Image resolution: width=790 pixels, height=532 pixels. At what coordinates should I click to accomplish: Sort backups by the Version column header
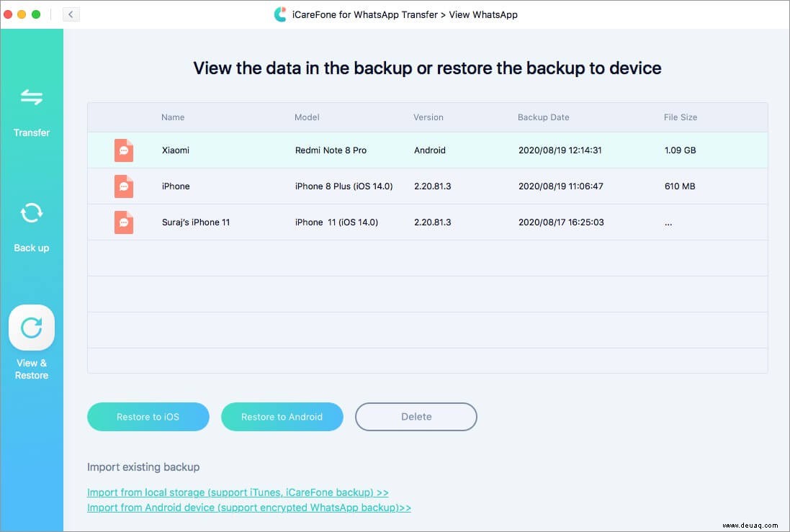click(x=428, y=117)
